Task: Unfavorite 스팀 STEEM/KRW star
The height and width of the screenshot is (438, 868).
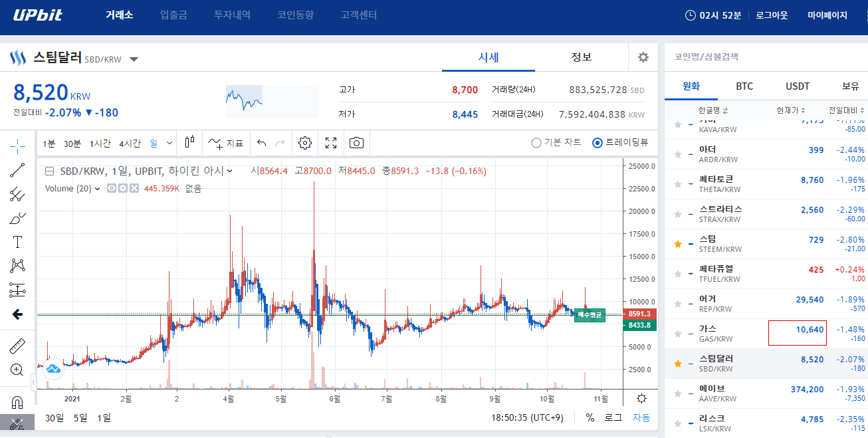Action: (678, 244)
